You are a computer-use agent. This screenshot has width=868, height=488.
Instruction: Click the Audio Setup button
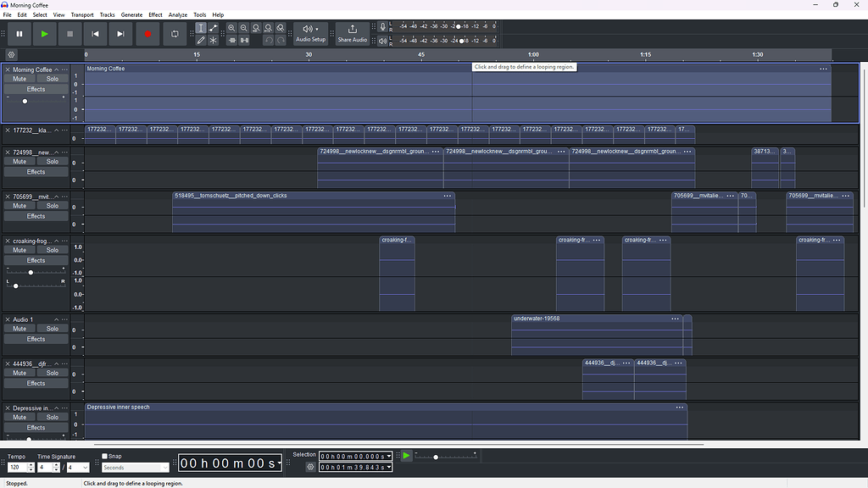pyautogui.click(x=310, y=34)
